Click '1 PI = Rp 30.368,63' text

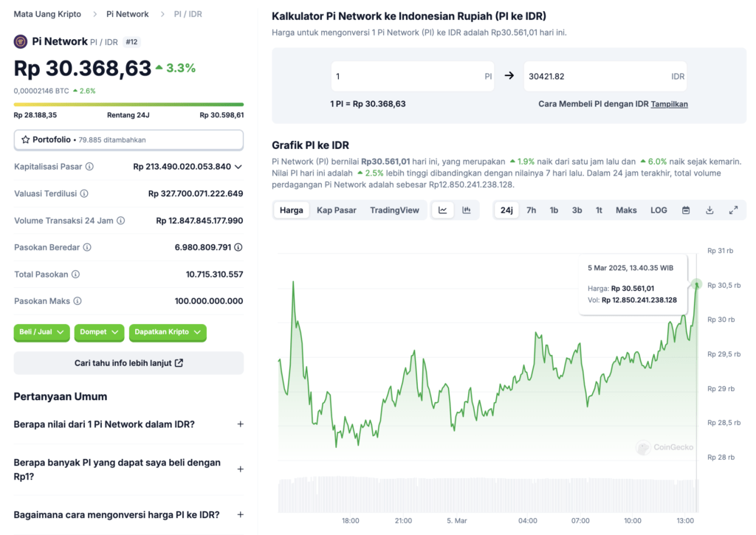click(x=368, y=104)
